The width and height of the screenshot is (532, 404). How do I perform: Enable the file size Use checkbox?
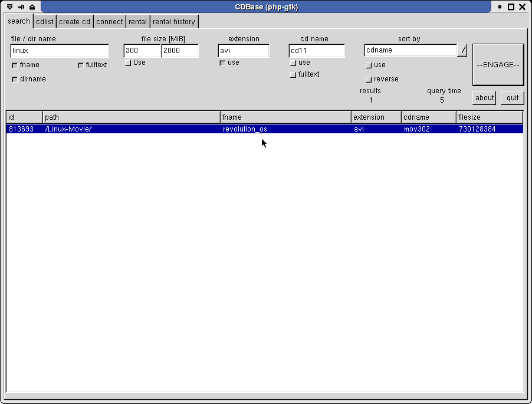click(128, 63)
